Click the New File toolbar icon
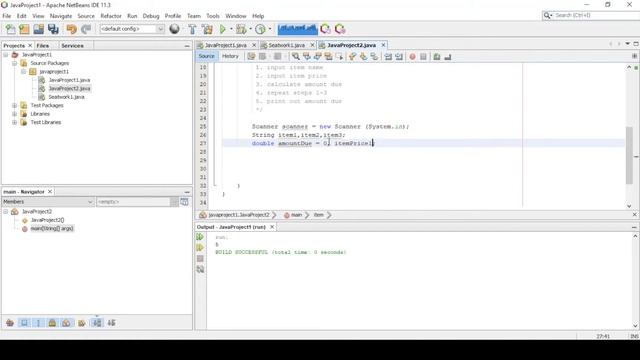The width and height of the screenshot is (640, 360). pos(10,29)
